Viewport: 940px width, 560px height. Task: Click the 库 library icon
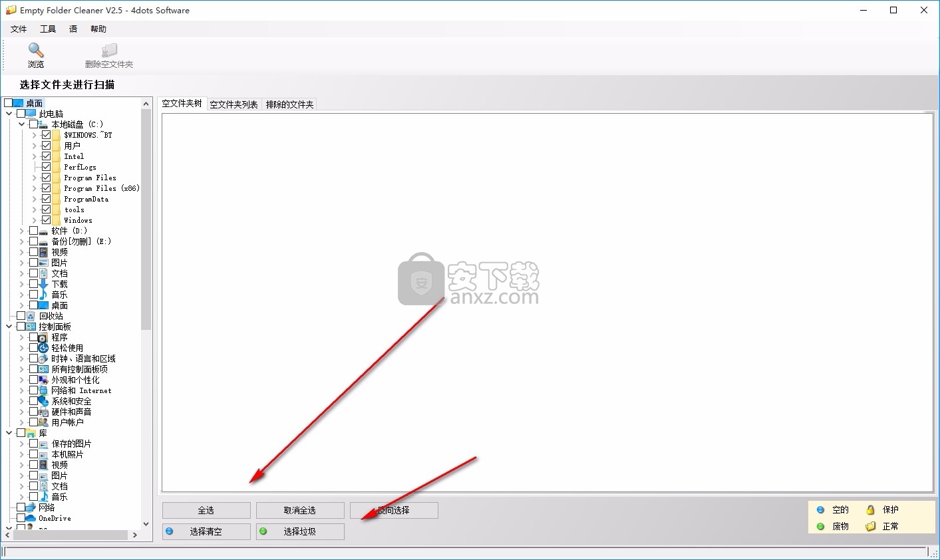pos(31,433)
